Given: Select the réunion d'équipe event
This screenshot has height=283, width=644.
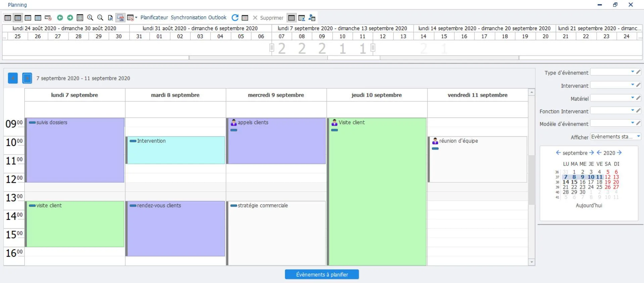Looking at the screenshot, I should point(477,159).
